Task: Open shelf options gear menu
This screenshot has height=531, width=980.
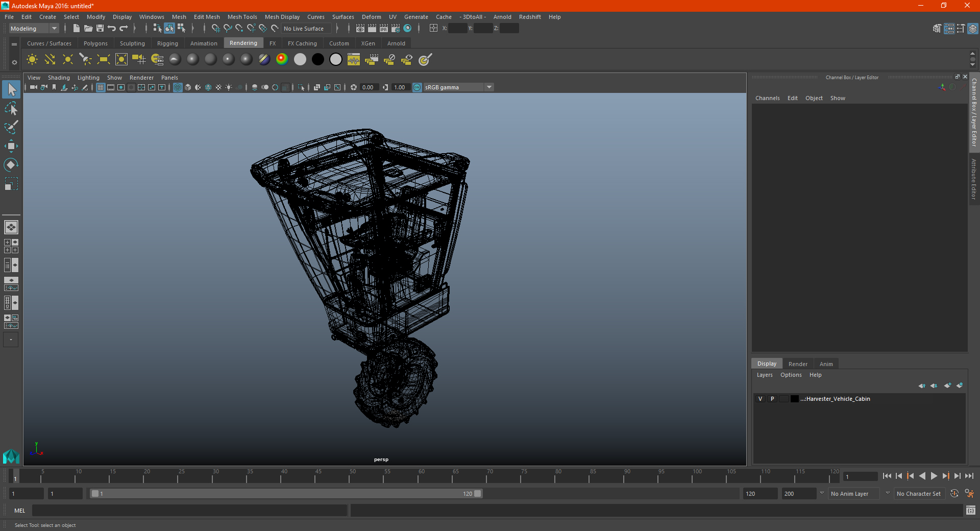Action: 14,62
